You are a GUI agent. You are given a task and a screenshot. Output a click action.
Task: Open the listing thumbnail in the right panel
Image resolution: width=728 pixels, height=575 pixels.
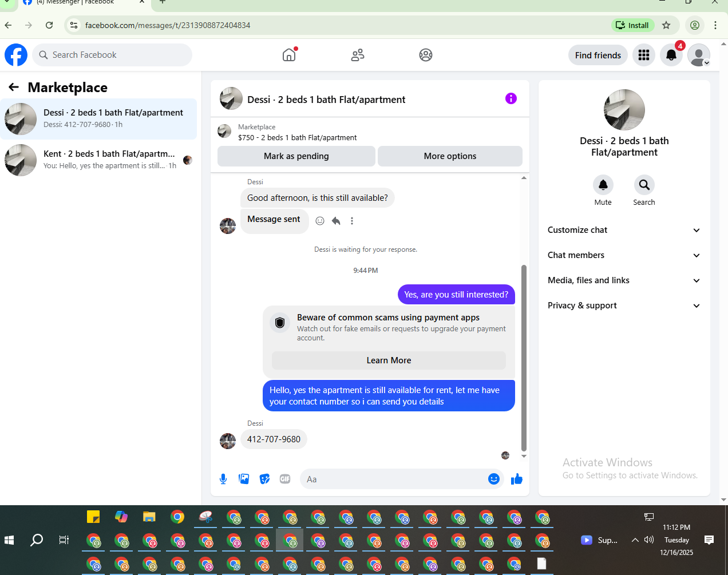624,110
